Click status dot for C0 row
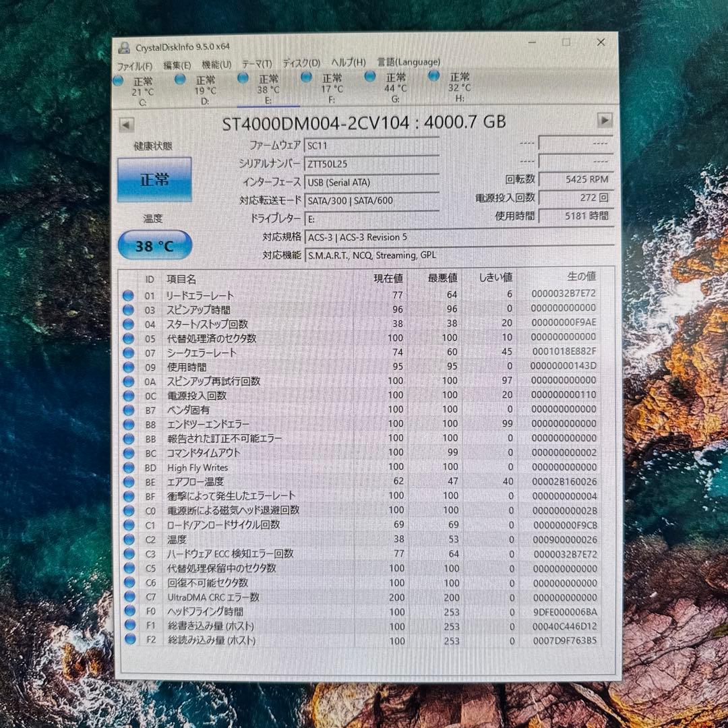The width and height of the screenshot is (728, 728). pyautogui.click(x=129, y=511)
